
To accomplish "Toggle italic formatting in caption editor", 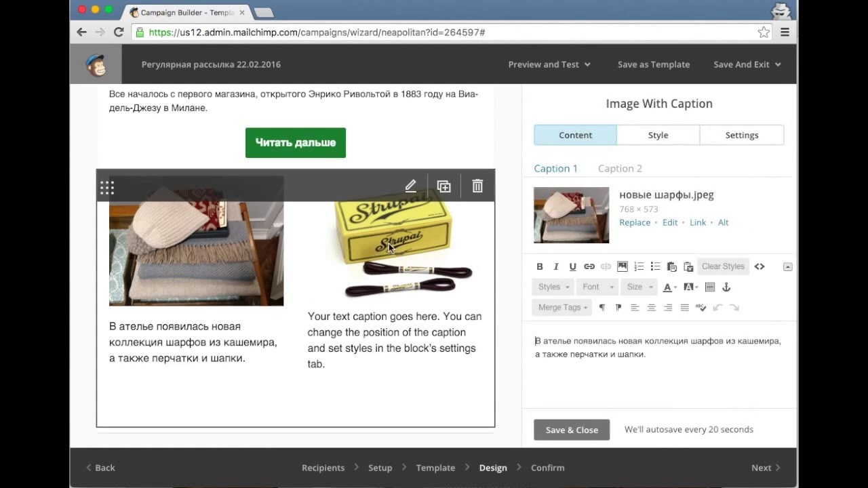I will [556, 266].
